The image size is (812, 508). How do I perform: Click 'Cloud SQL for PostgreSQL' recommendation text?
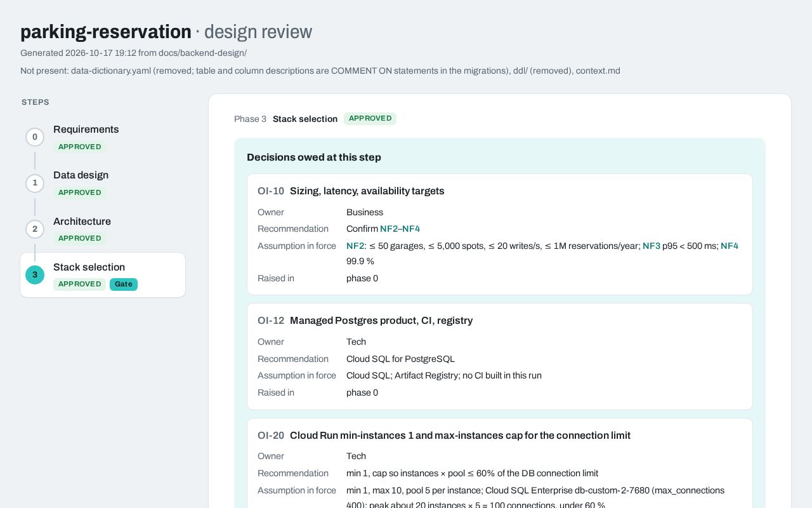point(400,359)
